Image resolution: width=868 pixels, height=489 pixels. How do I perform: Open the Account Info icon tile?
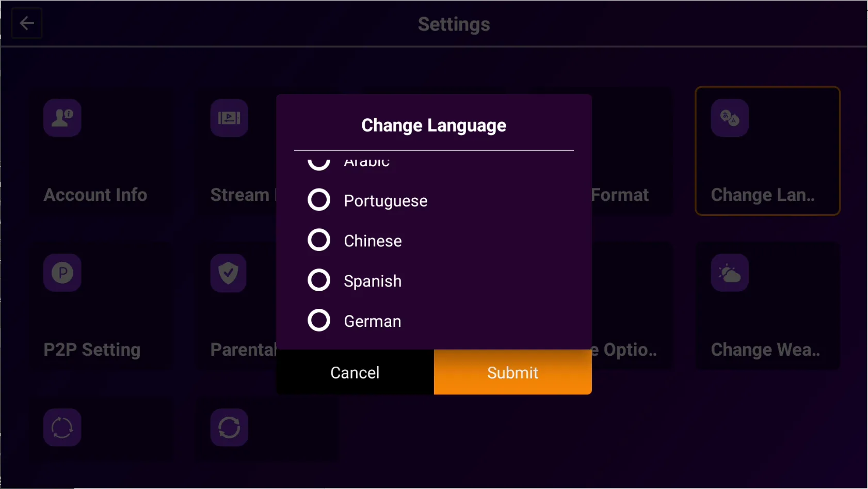point(62,118)
